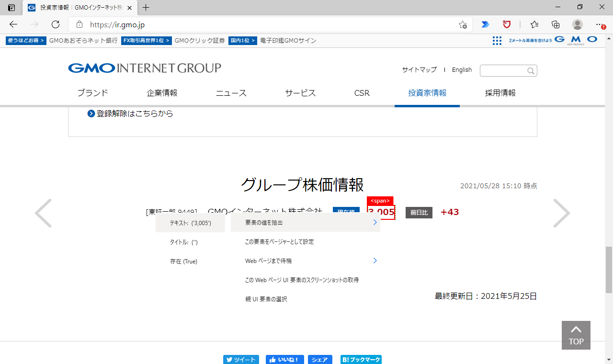The height and width of the screenshot is (364, 613).
Task: Choose Web page UI element screenshot option
Action: click(306, 280)
